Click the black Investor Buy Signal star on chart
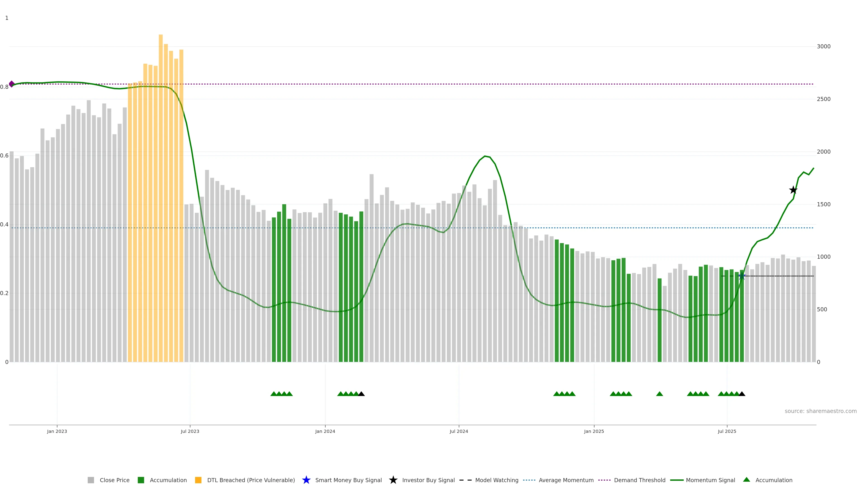This screenshot has width=868, height=488. tap(793, 190)
